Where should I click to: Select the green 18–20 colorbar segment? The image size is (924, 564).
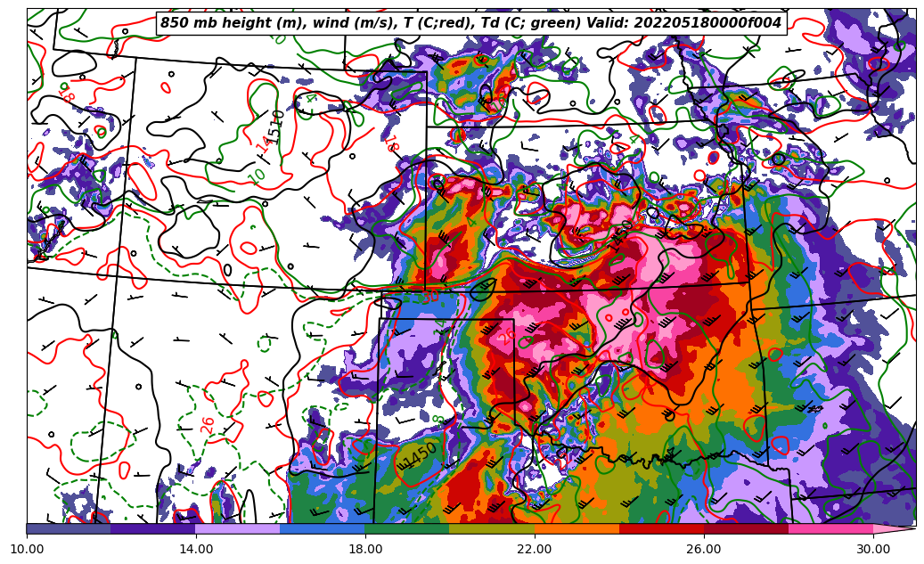pyautogui.click(x=407, y=528)
